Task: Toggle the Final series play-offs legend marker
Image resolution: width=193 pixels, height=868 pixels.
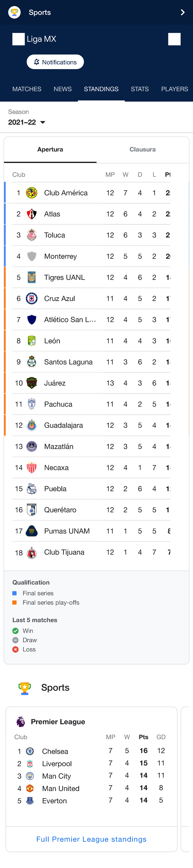Action: (x=15, y=602)
